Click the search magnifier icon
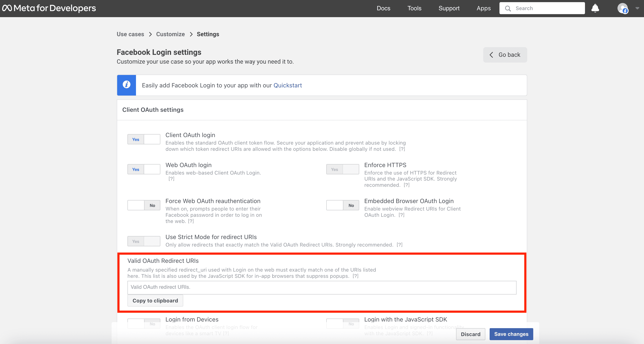This screenshot has width=644, height=344. pyautogui.click(x=508, y=8)
